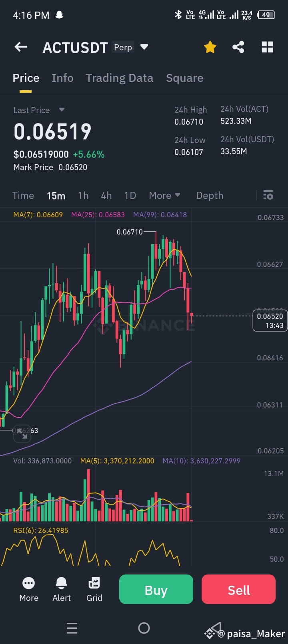Set a price Alert with bell icon
This screenshot has height=644, width=288.
(62, 589)
